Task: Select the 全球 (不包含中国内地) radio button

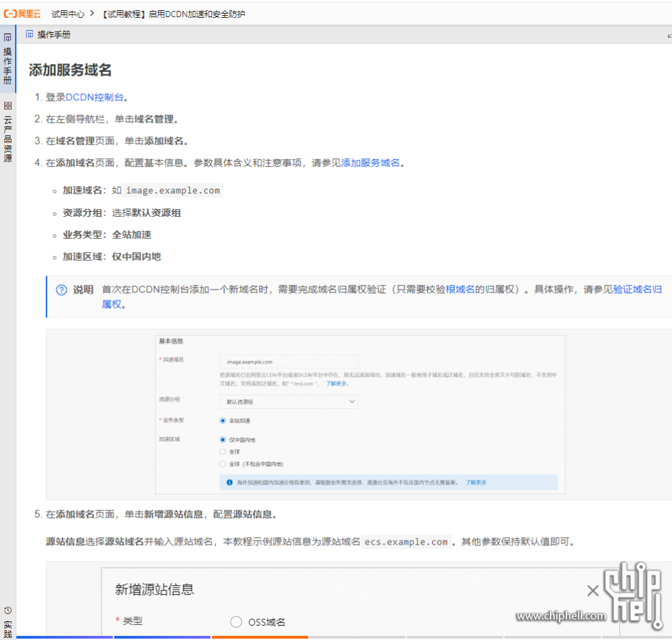Action: 223,464
